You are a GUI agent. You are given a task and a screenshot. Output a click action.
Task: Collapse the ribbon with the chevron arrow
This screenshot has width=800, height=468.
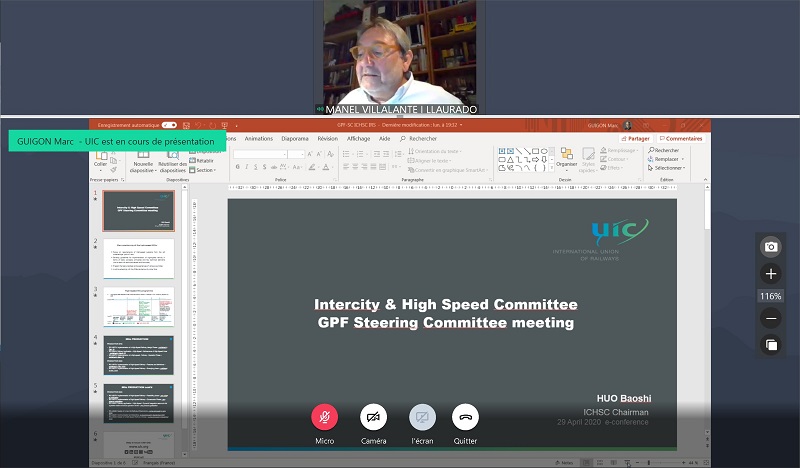pyautogui.click(x=706, y=180)
